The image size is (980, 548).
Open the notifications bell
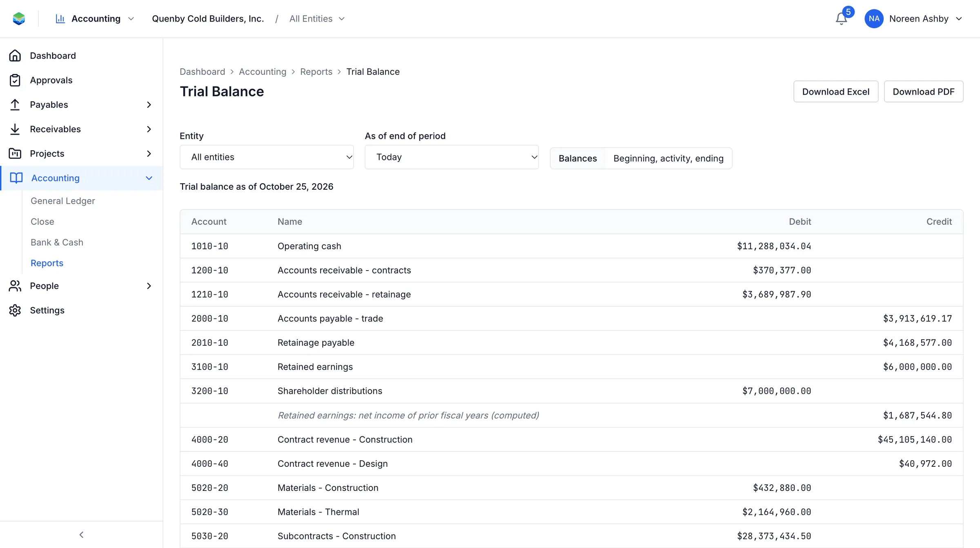coord(841,19)
